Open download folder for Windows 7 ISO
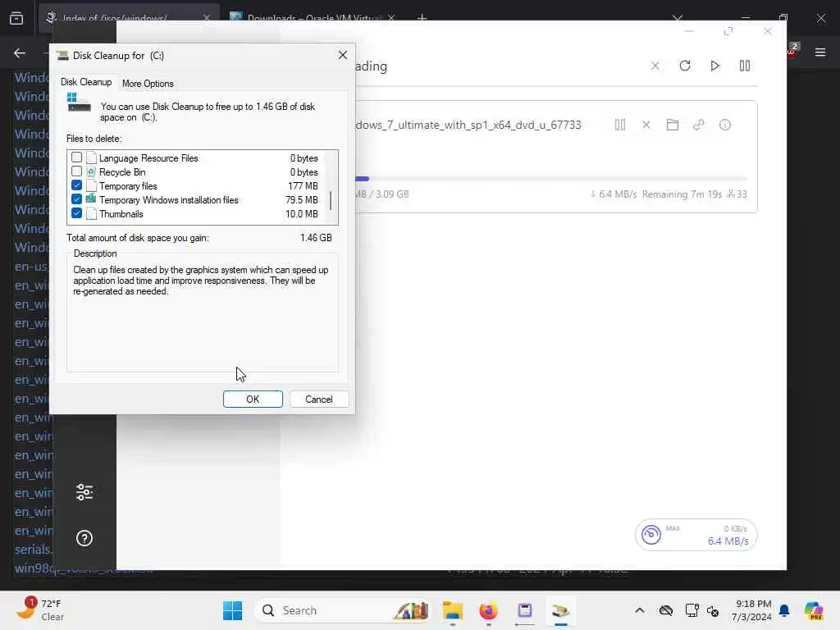 pyautogui.click(x=673, y=125)
